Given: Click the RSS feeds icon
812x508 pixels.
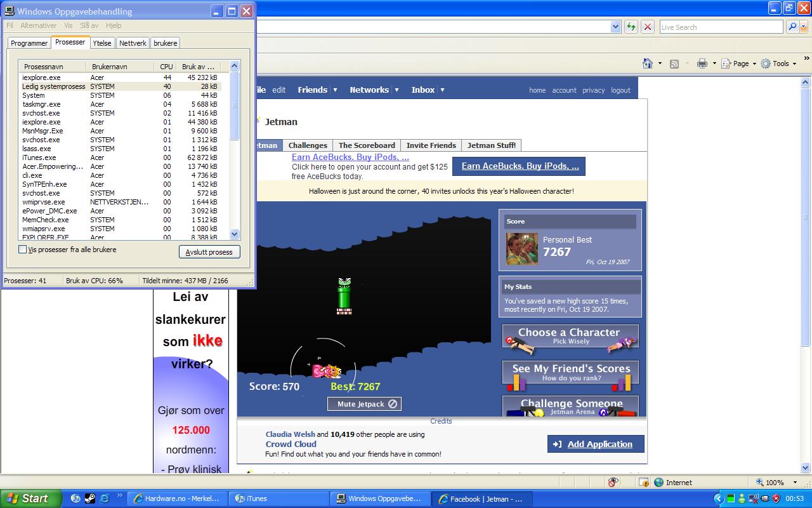Looking at the screenshot, I should [674, 63].
